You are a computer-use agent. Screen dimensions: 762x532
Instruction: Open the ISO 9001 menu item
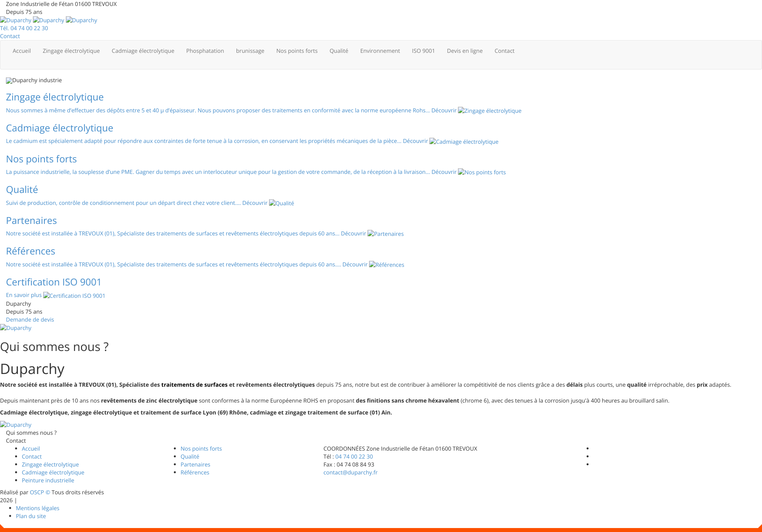pyautogui.click(x=423, y=51)
